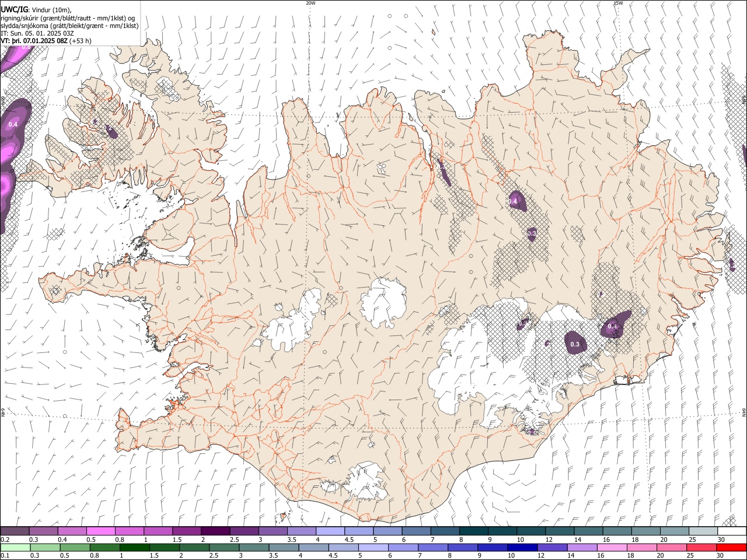Pick upper legend swatch between 0.3 and 0.4
747x560 pixels.
click(43, 531)
